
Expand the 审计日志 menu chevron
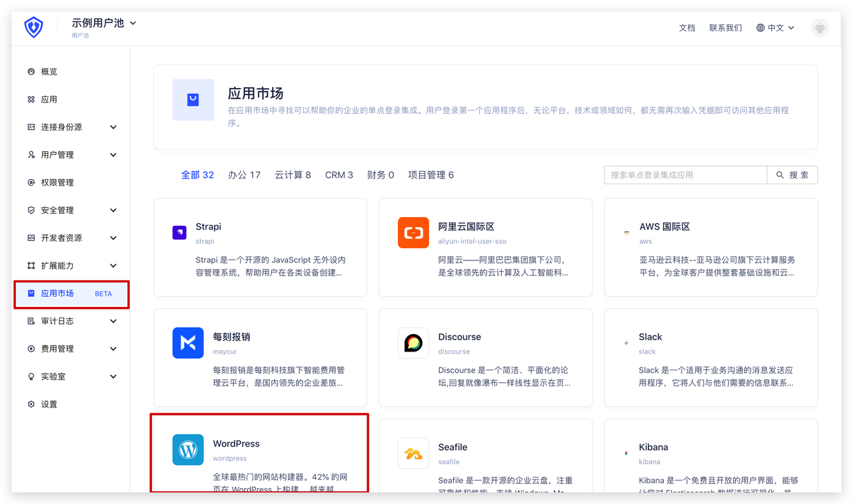113,322
